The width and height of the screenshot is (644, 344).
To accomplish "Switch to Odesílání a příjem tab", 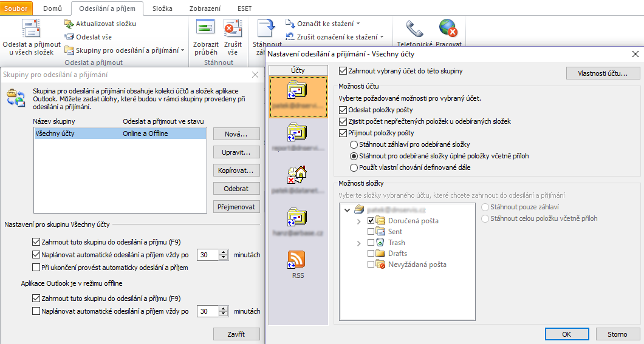I will pos(107,8).
